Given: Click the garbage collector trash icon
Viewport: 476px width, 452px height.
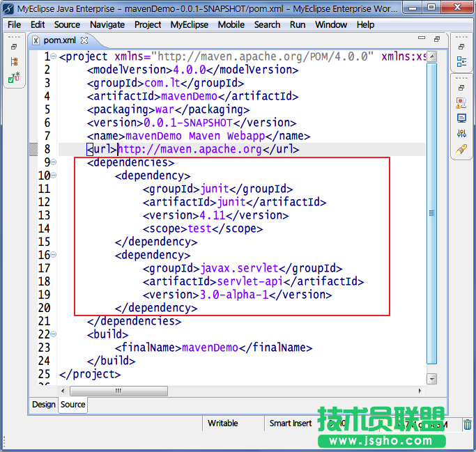Looking at the screenshot, I should tap(468, 424).
